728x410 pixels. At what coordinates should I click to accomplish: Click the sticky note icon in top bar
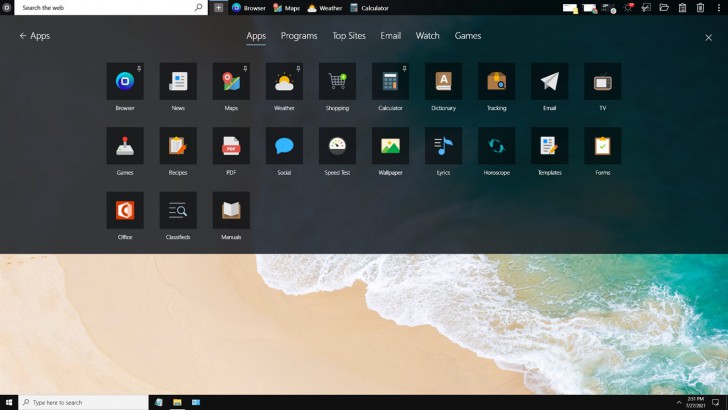(x=570, y=8)
